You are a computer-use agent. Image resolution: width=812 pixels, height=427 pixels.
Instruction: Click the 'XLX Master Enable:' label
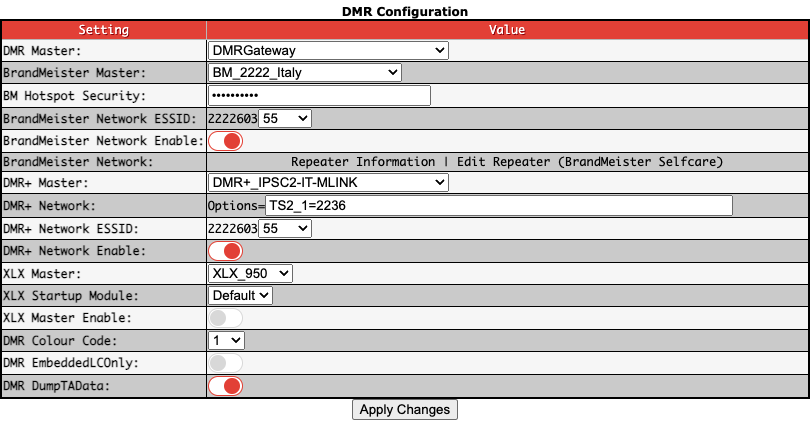(67, 318)
